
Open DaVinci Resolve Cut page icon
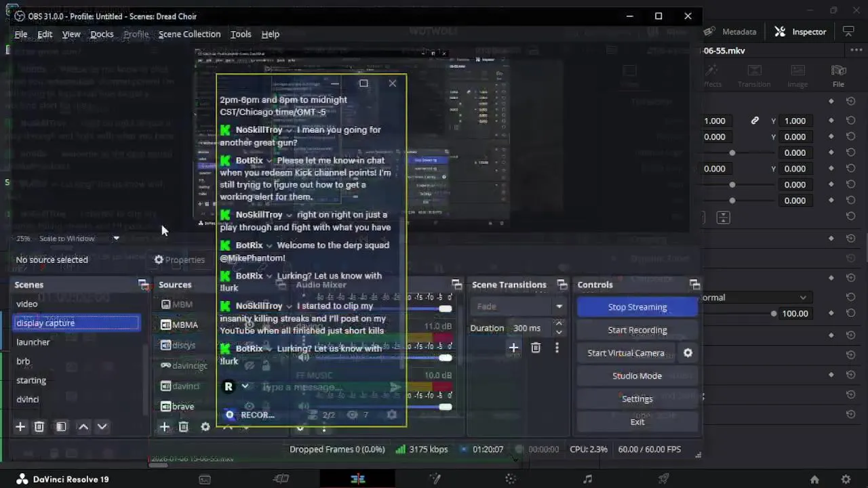pyautogui.click(x=281, y=479)
